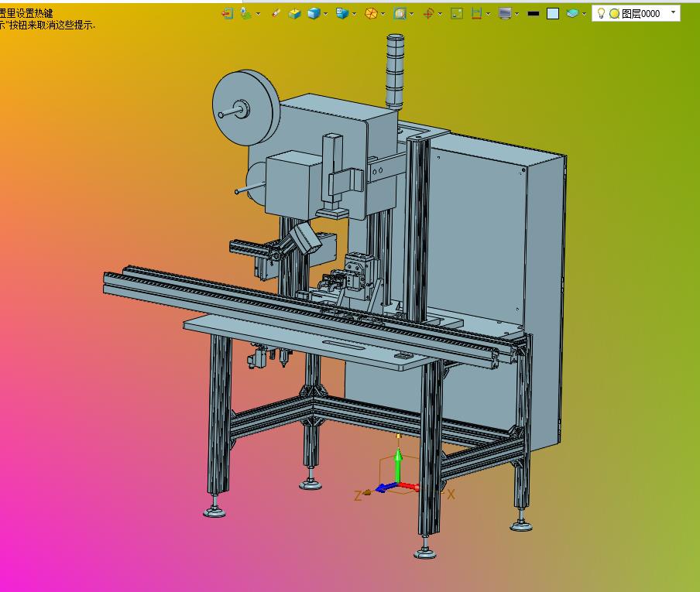The width and height of the screenshot is (700, 592).
Task: Click the yellow circle layer status icon
Action: (614, 14)
